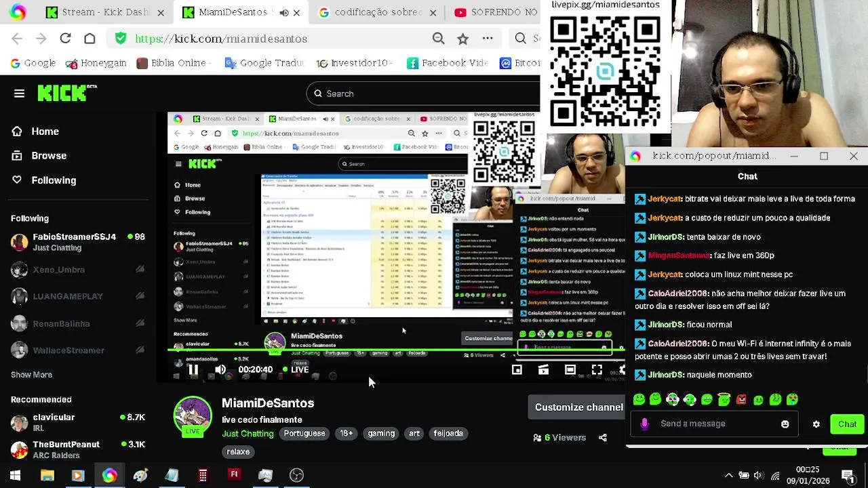Open the Google bookmark
868x488 pixels.
click(x=33, y=63)
